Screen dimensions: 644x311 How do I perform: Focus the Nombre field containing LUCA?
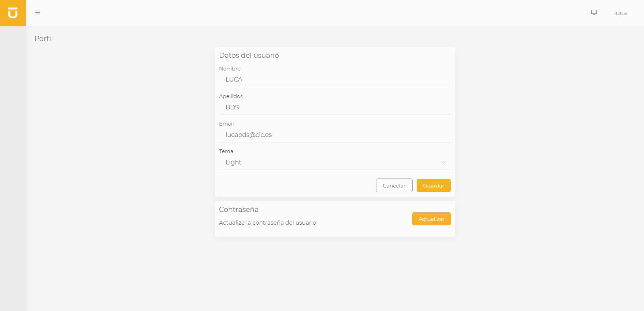pyautogui.click(x=334, y=79)
